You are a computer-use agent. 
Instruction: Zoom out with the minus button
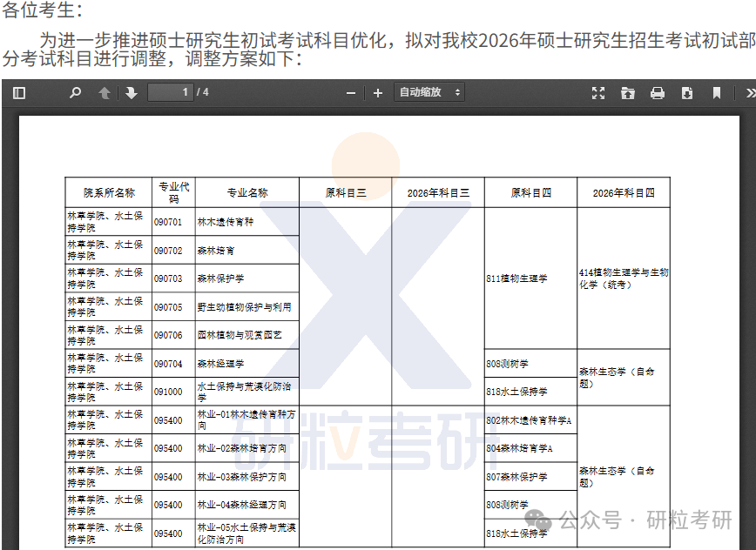pos(351,93)
